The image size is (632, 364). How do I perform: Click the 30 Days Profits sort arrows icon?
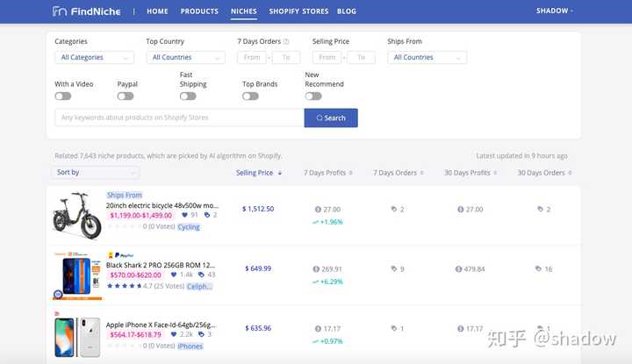[x=495, y=173]
